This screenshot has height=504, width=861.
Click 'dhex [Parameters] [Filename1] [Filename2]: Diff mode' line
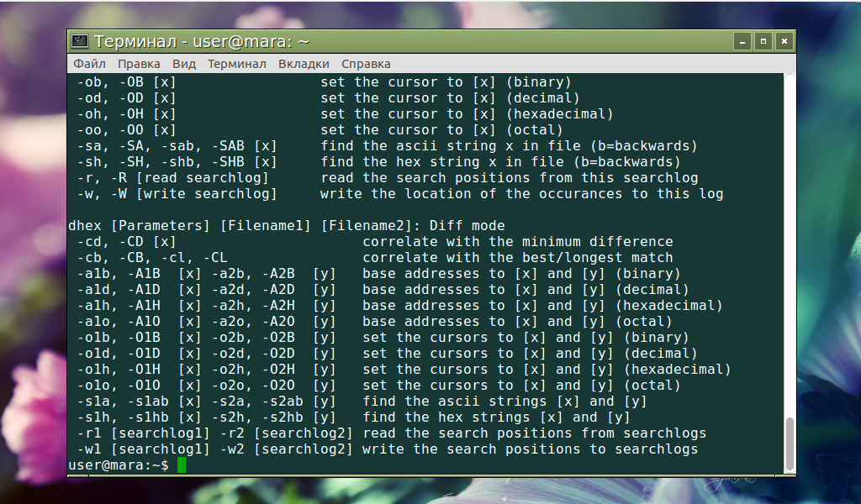pos(287,225)
